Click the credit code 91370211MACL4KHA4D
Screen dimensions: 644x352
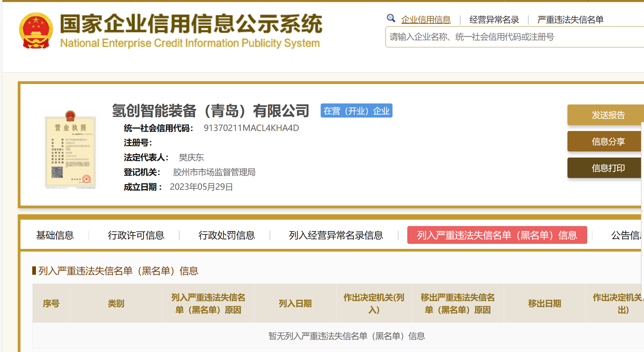(x=251, y=128)
